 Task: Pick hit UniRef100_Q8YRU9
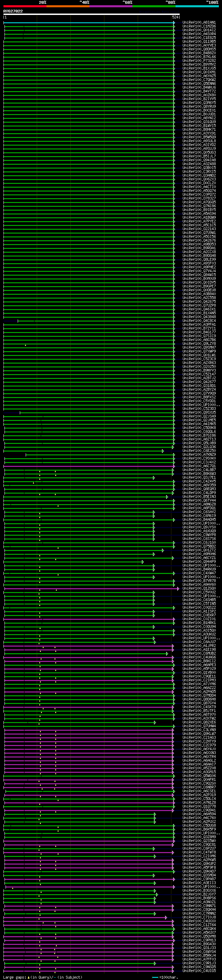199,106
